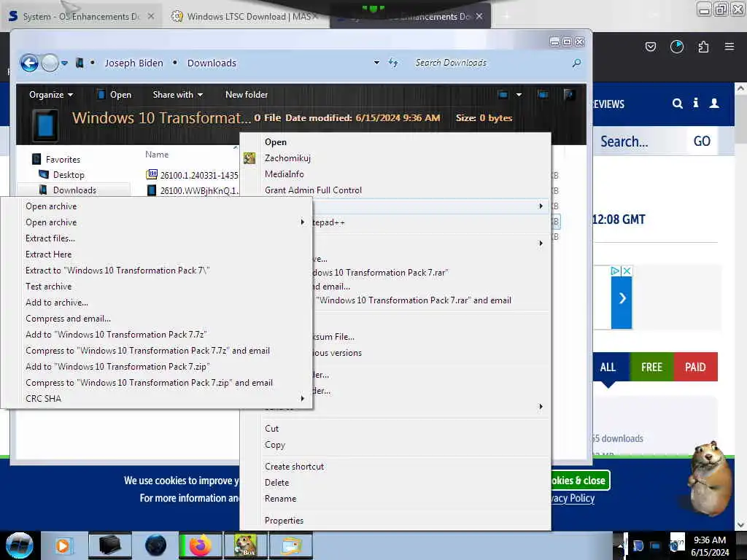This screenshot has height=560, width=747.
Task: Click the Explorer Forward arrow button
Action: coord(50,63)
